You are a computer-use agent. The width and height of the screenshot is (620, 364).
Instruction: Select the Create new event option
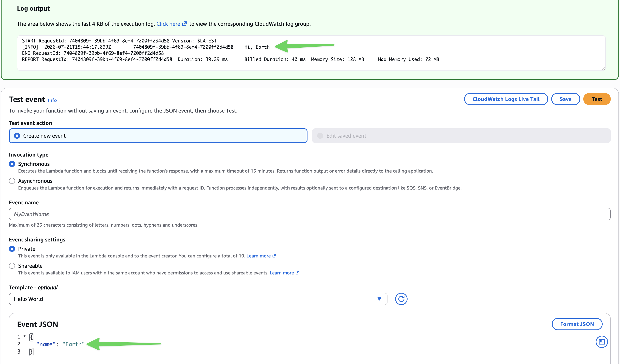click(158, 136)
